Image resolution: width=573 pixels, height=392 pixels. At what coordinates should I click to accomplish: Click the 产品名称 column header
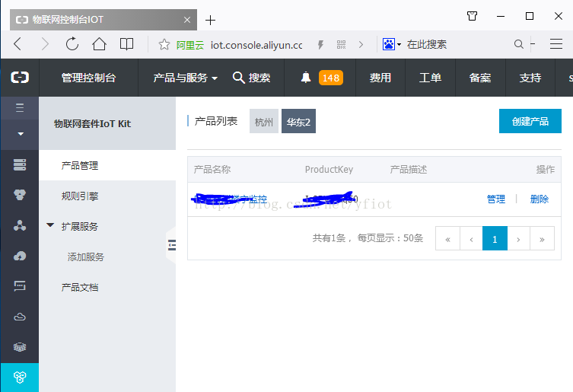pos(212,169)
